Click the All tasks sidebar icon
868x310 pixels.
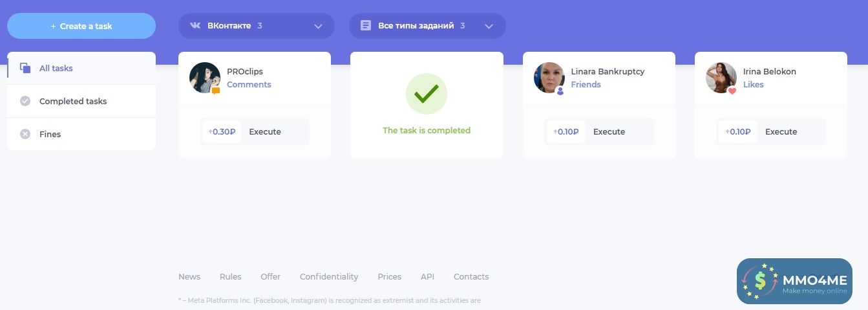[x=25, y=68]
